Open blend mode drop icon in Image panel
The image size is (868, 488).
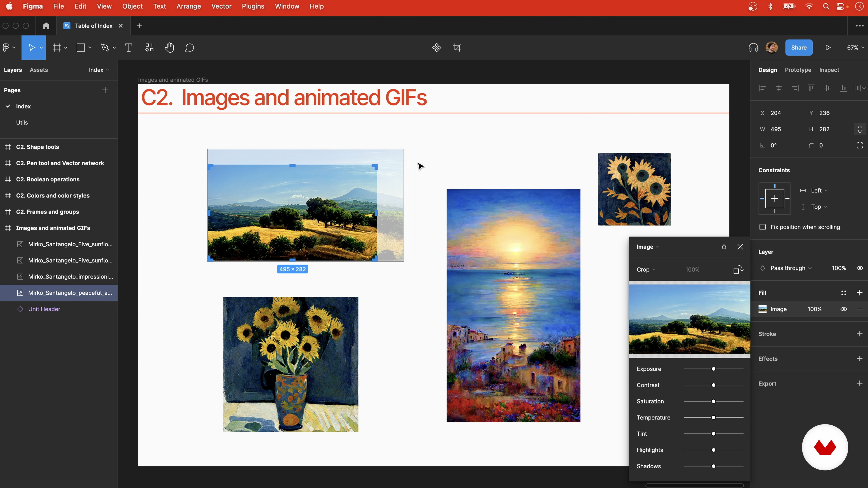coord(724,247)
